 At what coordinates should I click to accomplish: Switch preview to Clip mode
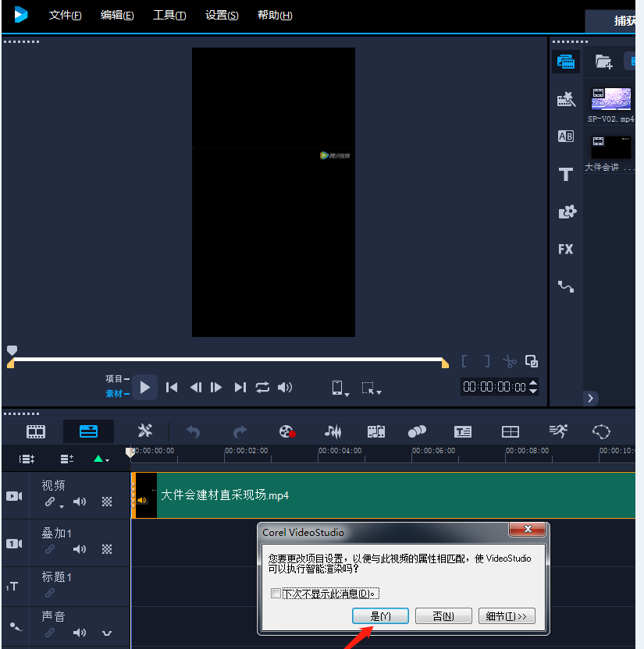[117, 394]
